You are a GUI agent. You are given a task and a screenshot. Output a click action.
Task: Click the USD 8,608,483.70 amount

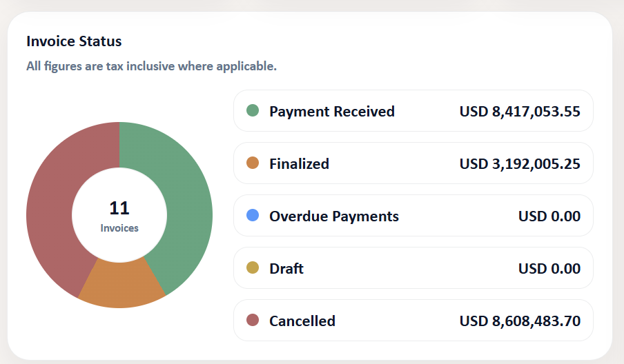click(520, 321)
